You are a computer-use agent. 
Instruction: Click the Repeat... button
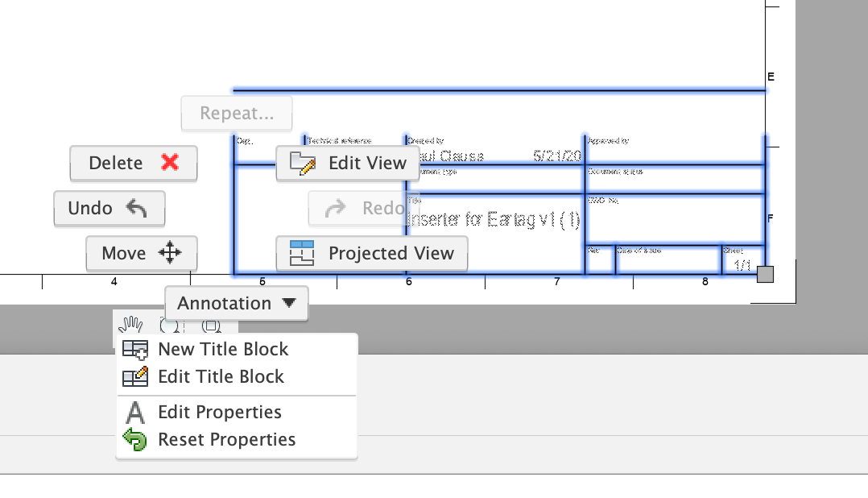237,113
